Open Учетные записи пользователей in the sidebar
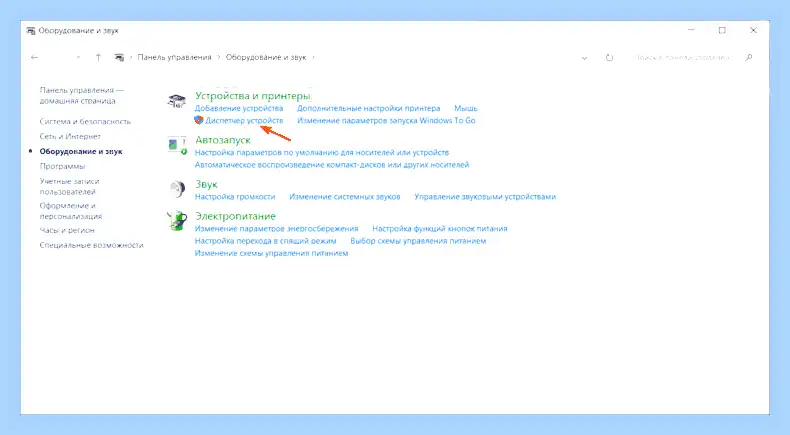Viewport: 790px width, 435px height. tap(70, 186)
